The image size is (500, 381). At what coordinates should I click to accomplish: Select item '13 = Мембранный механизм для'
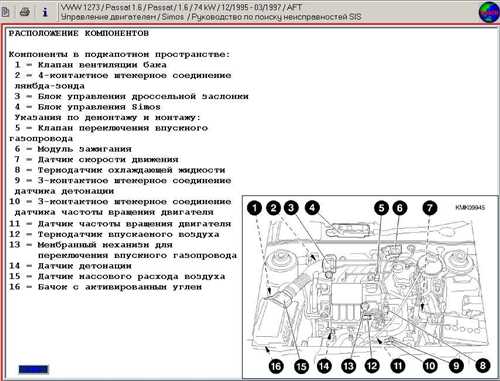coord(91,245)
